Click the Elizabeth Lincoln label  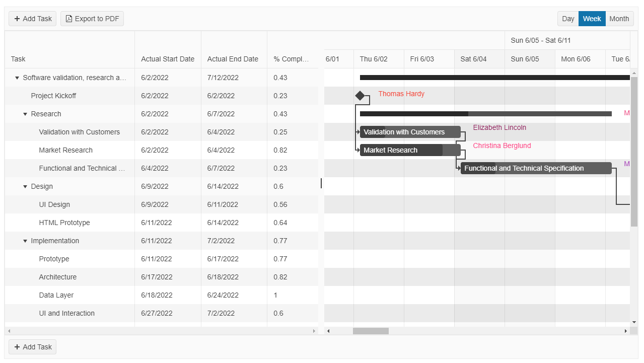[499, 127]
